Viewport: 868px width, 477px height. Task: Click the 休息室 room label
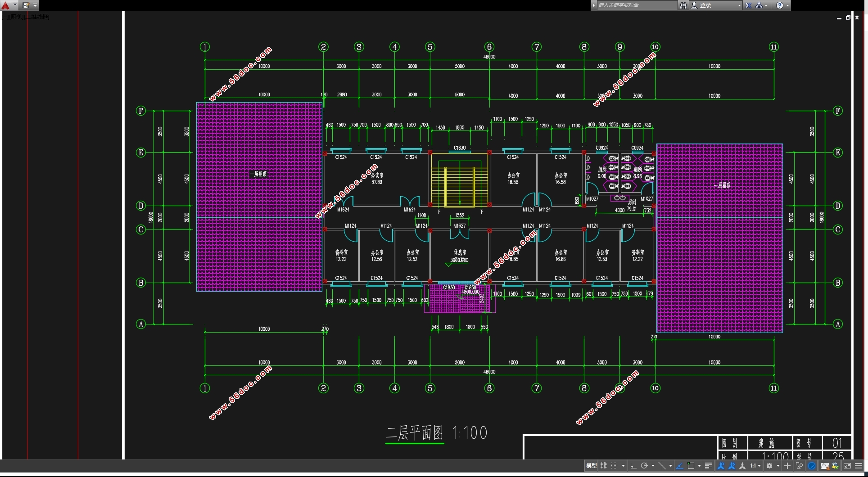coord(460,252)
